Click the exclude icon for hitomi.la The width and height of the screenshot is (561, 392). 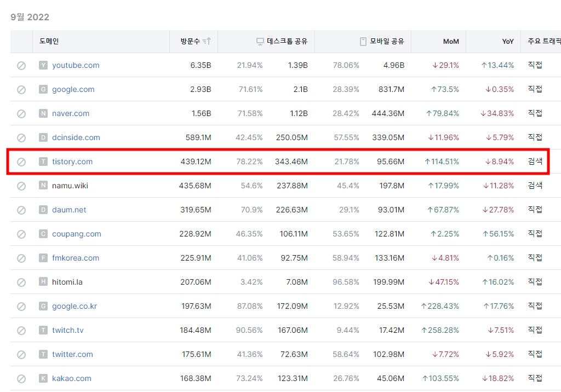point(21,282)
